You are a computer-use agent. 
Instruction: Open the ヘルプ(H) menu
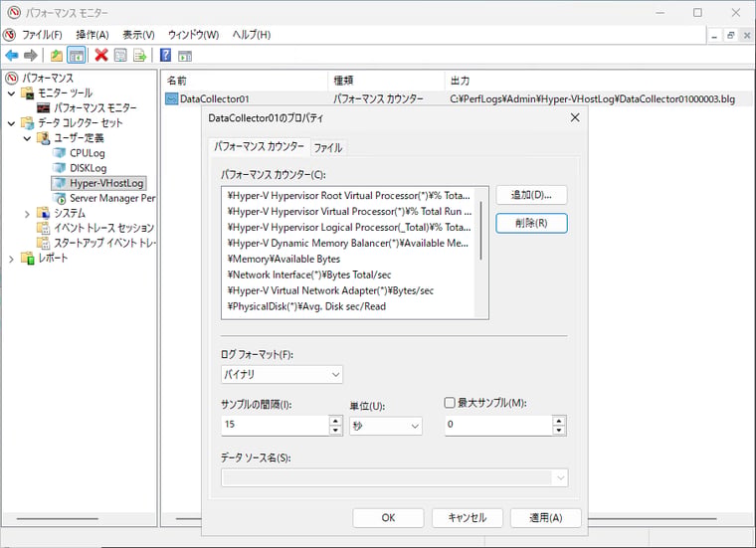coord(252,35)
